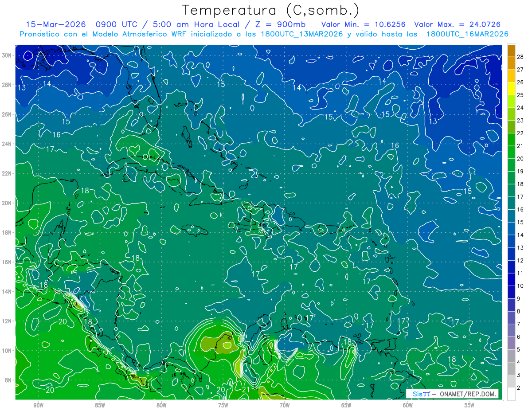Click the legend swatch between 20 and 21

click(511, 152)
